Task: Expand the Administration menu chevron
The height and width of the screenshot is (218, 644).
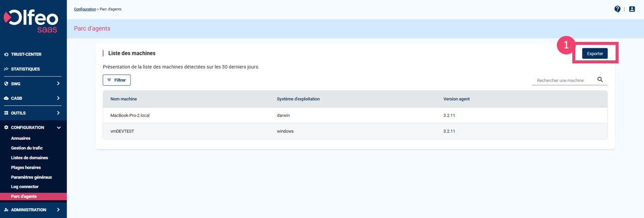Action: coord(58,210)
